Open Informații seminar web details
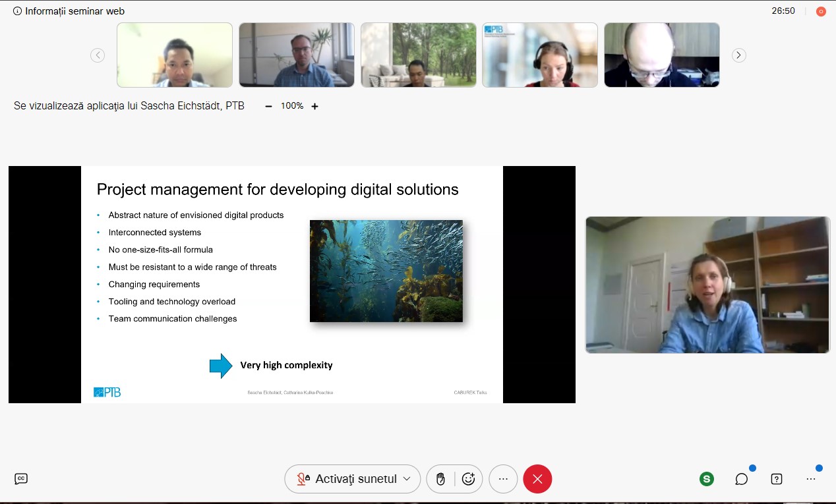The width and height of the screenshot is (836, 504). (69, 11)
